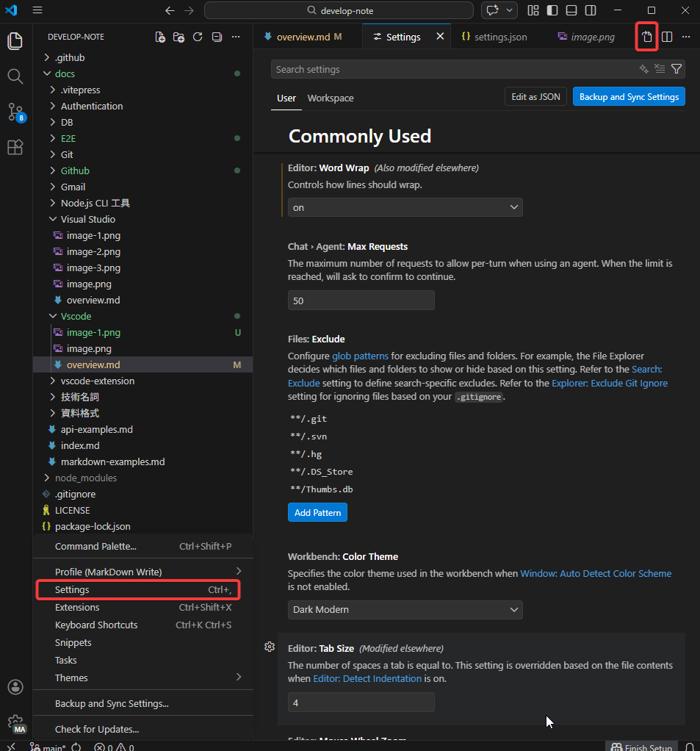Screen dimensions: 700x751
Task: Refresh the explorer file tree
Action: (198, 37)
